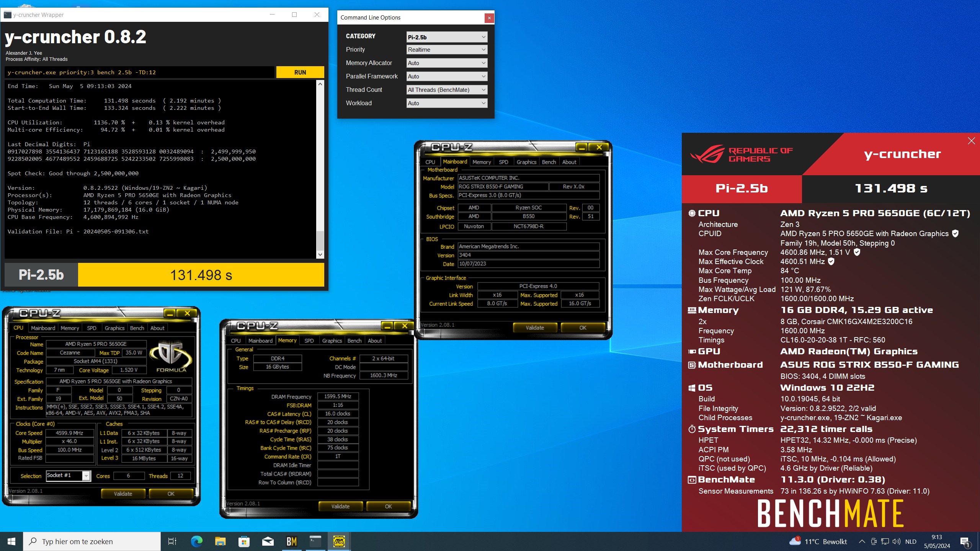Image resolution: width=980 pixels, height=551 pixels.
Task: Open BenchMate taskbar icon
Action: click(292, 541)
